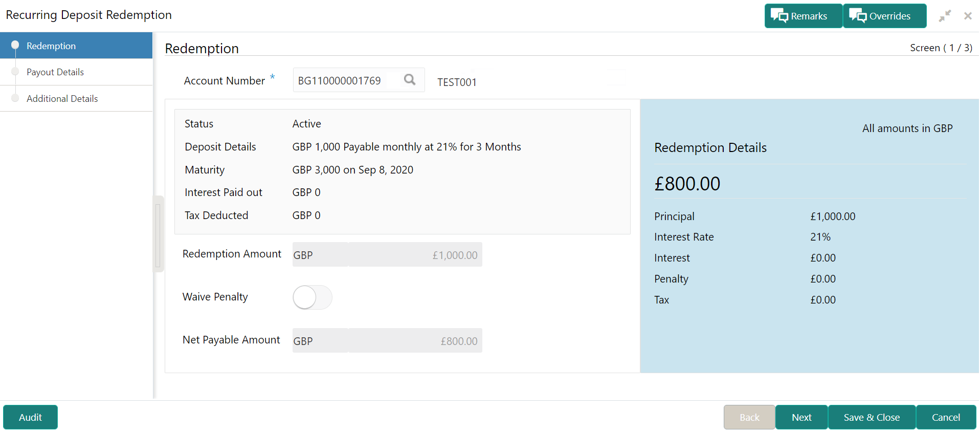The image size is (980, 432).
Task: Close the Recurring Deposit Redemption screen
Action: [x=968, y=16]
